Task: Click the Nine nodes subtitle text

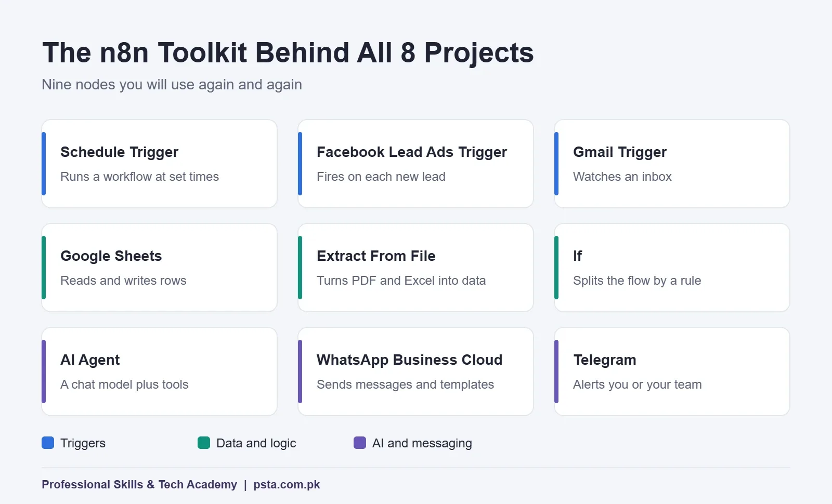Action: coord(172,85)
